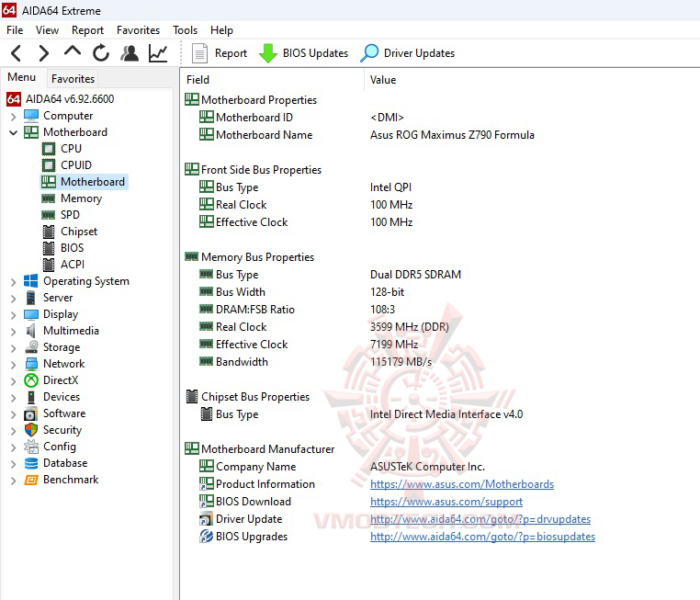700x600 pixels.
Task: Click the Refresh toolbar icon
Action: click(101, 52)
